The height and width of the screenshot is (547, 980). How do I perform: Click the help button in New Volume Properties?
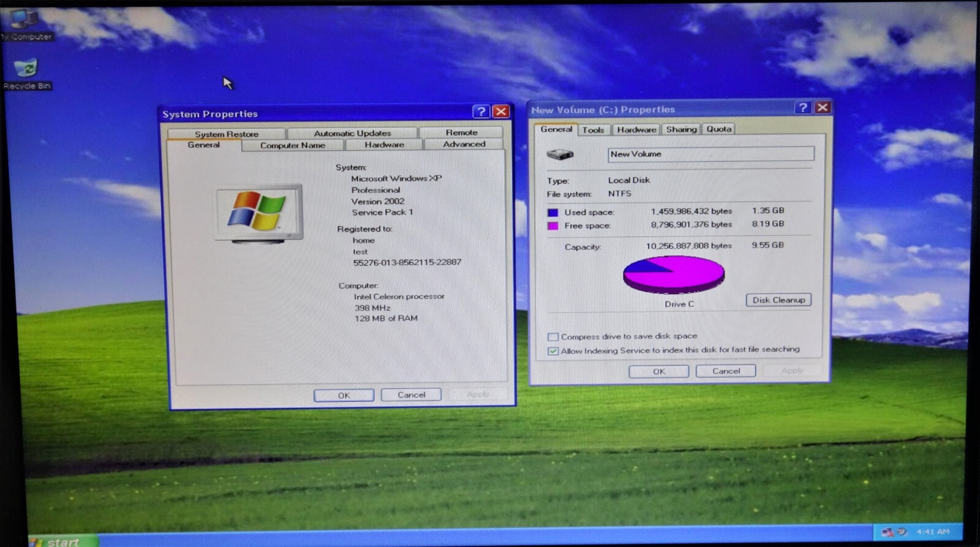(x=802, y=108)
